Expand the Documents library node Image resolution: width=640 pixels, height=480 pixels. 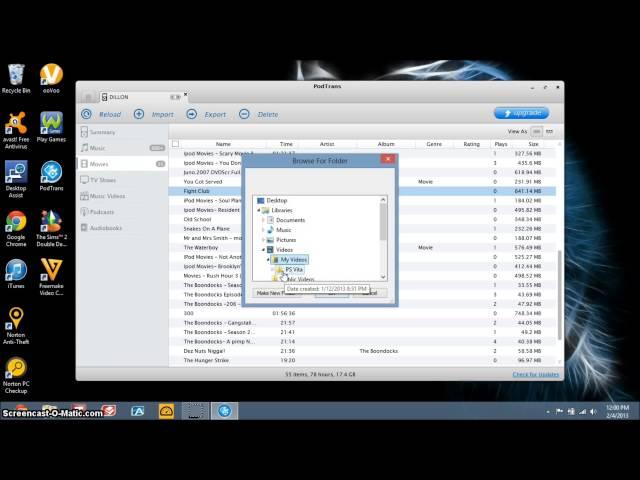[x=263, y=220]
